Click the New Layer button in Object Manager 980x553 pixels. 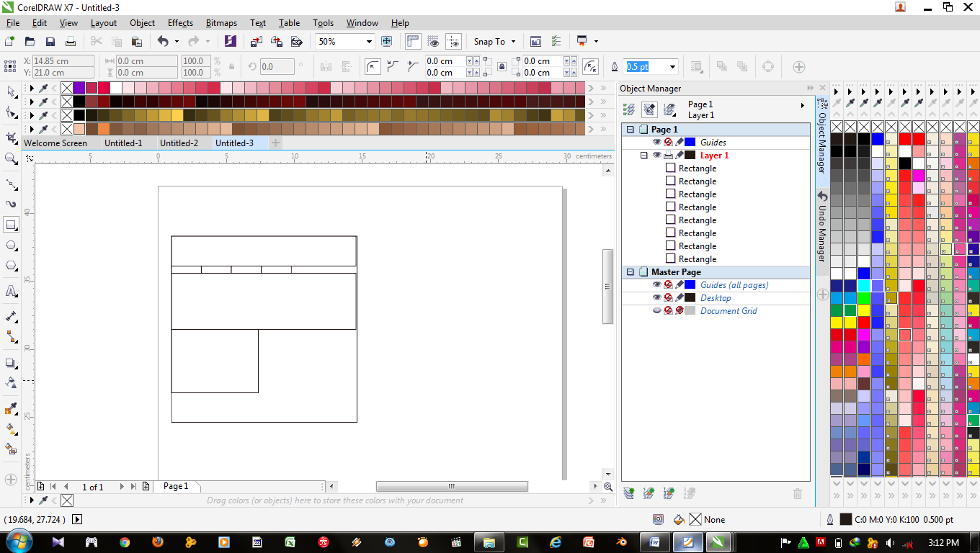[628, 493]
